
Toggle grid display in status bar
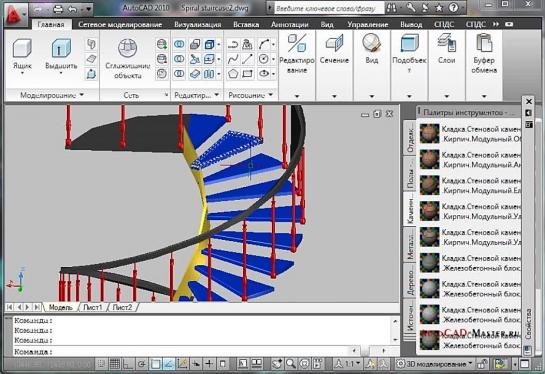coord(114,364)
